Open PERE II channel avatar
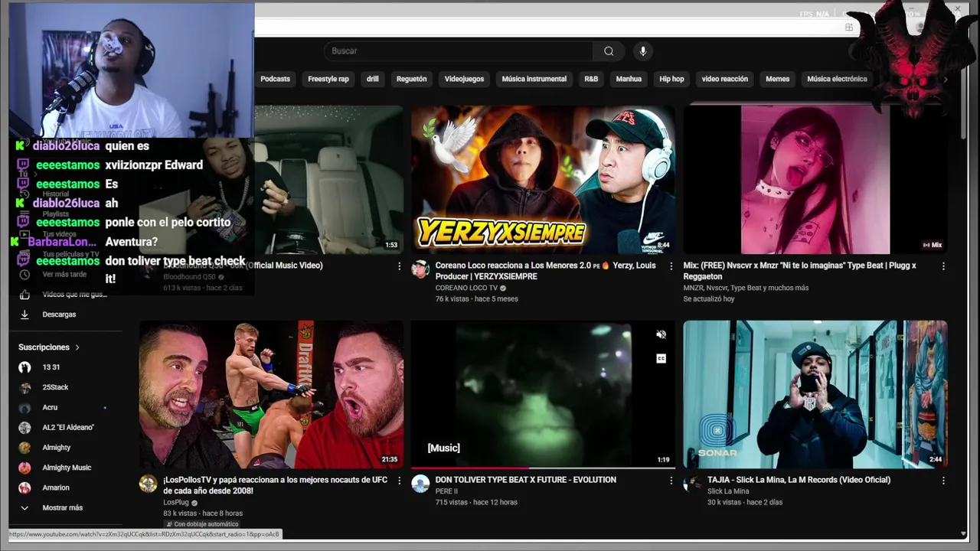Image resolution: width=980 pixels, height=551 pixels. click(x=420, y=484)
